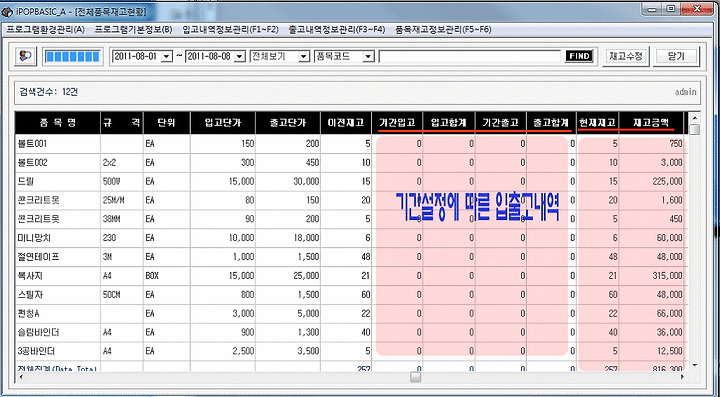Click the 500W spec cell of 드릴

(122, 182)
